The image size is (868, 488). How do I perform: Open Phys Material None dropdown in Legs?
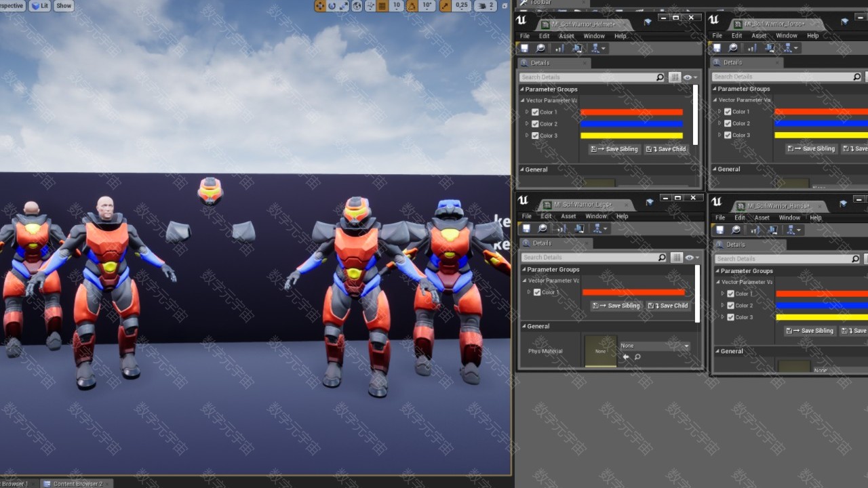tap(654, 346)
